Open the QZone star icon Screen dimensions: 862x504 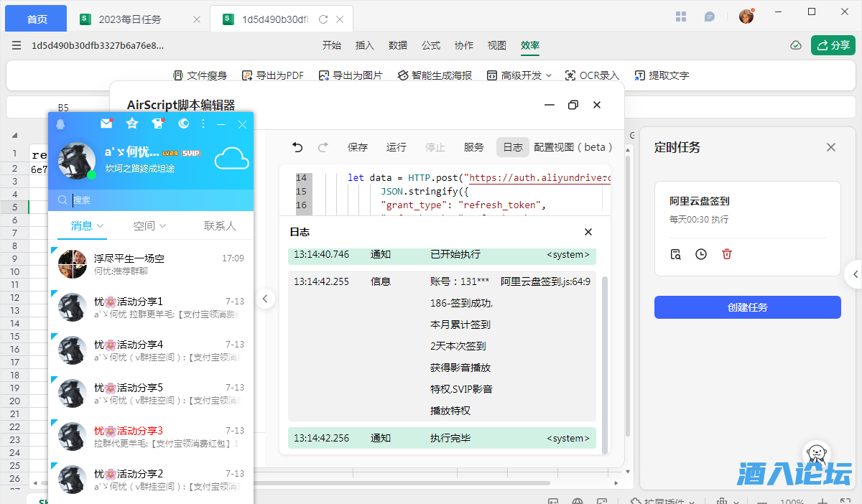coord(132,123)
